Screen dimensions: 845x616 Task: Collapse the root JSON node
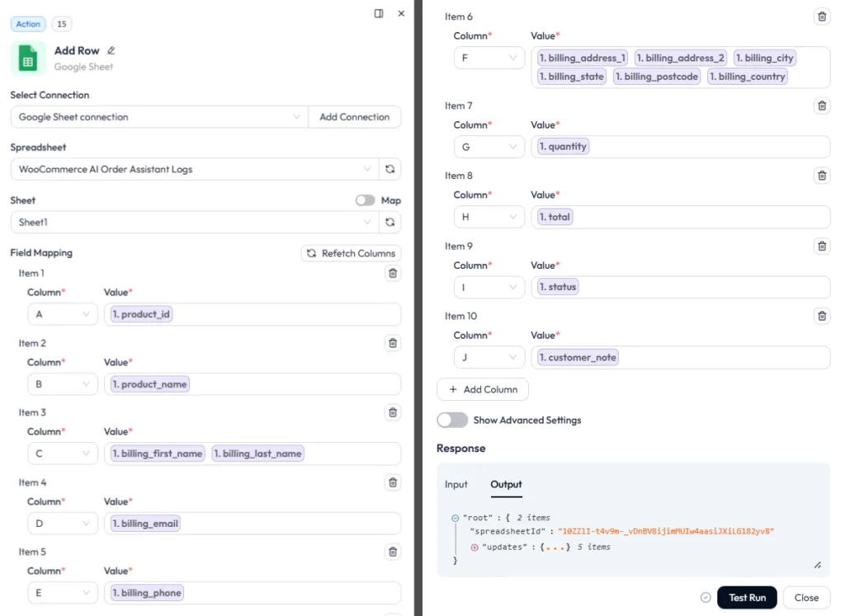(455, 518)
